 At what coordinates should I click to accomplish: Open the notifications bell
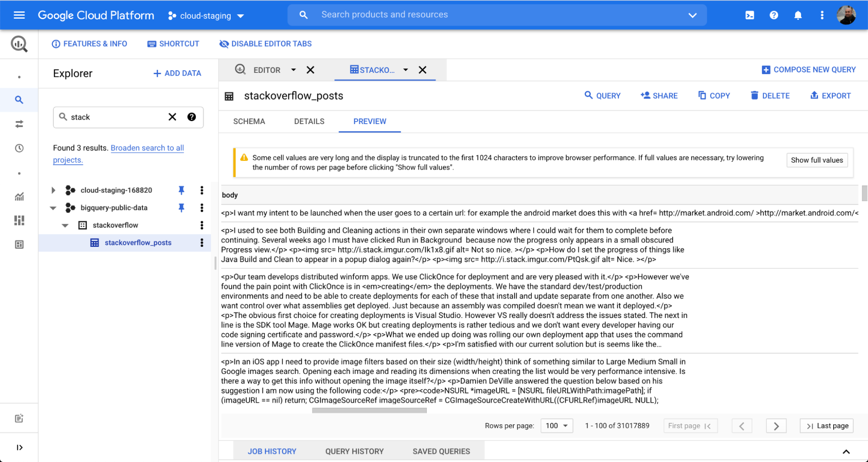(x=798, y=15)
